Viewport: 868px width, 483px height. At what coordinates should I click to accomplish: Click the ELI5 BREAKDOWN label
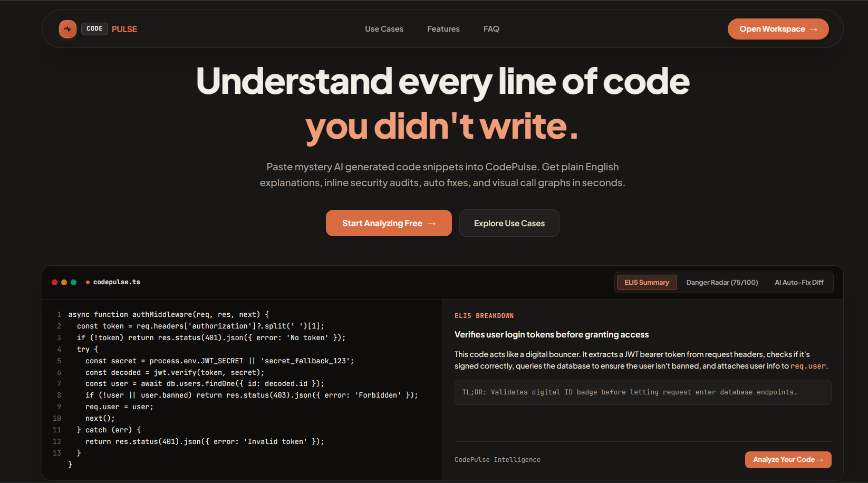point(484,316)
